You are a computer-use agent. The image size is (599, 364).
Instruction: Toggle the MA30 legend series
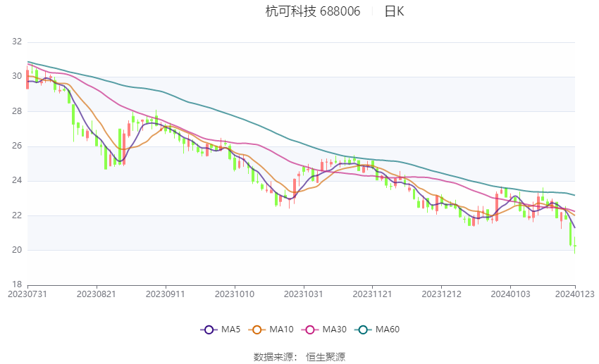(324, 330)
